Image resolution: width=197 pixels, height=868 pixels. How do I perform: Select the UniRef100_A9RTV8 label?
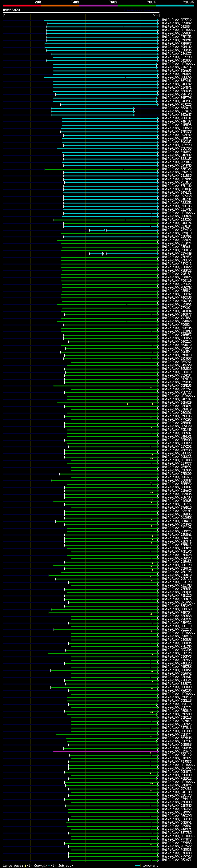tap(176, 94)
